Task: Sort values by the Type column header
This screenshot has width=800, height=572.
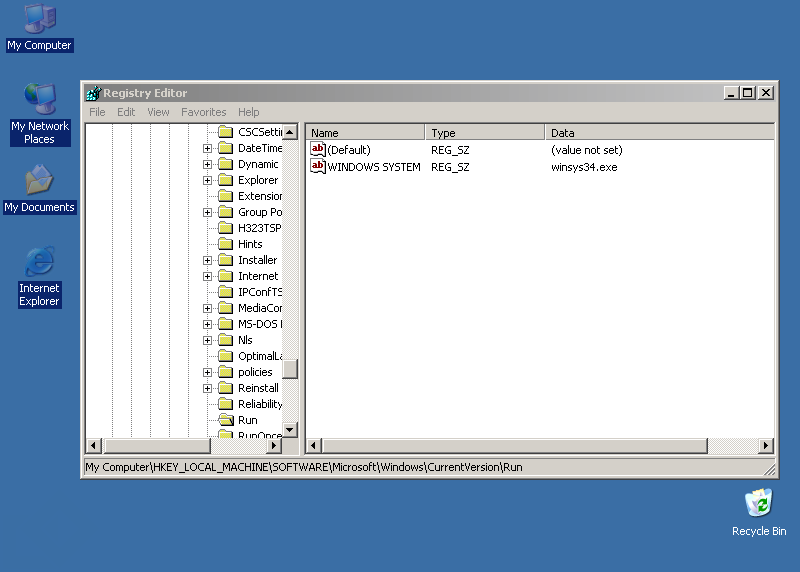Action: point(485,133)
